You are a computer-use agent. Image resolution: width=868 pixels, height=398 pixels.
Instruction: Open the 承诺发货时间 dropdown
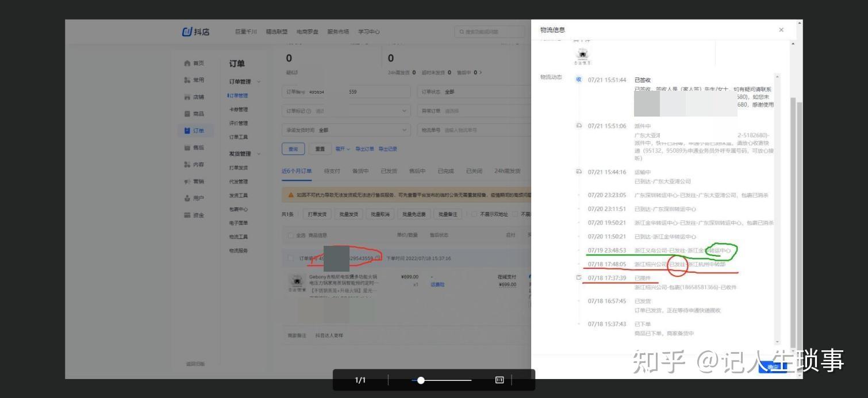(346, 130)
